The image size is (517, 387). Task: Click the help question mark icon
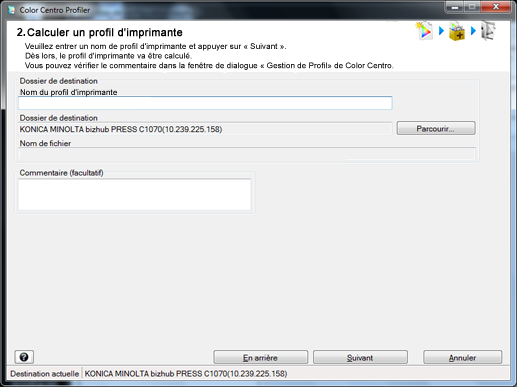[24, 357]
